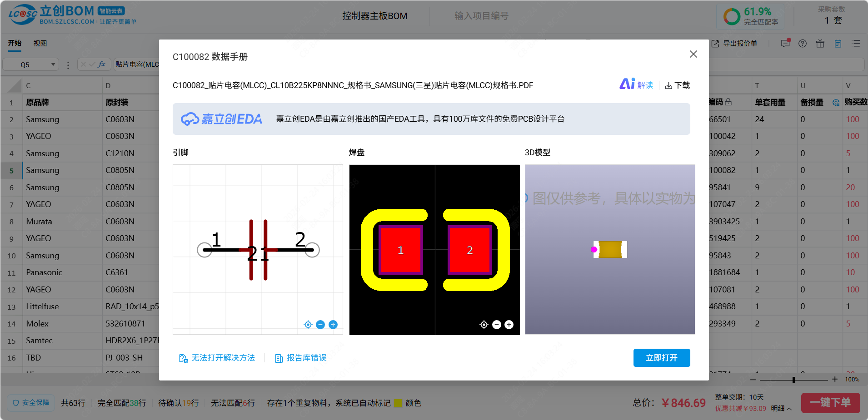Download the datasheet PDF via 下载
Image resolution: width=868 pixels, height=420 pixels.
tap(677, 85)
